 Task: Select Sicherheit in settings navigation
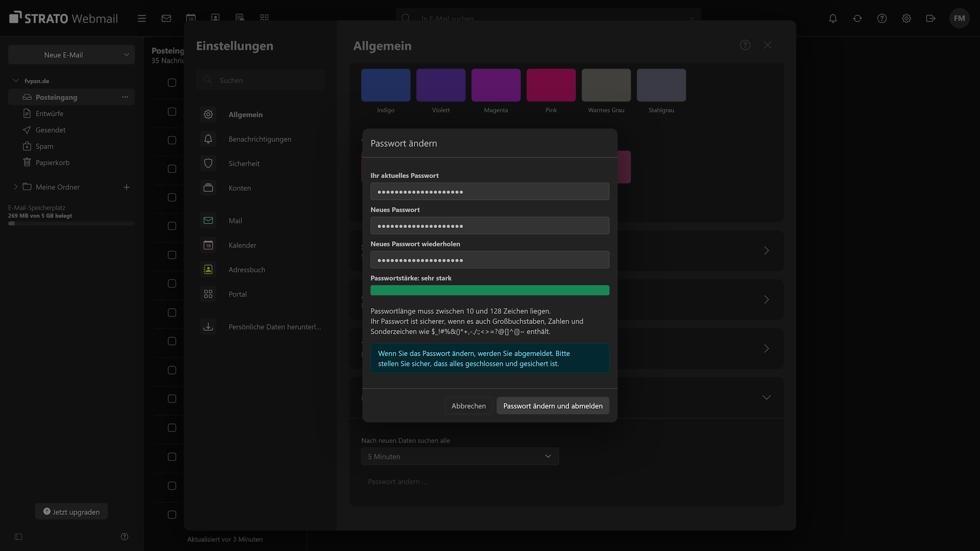point(244,164)
